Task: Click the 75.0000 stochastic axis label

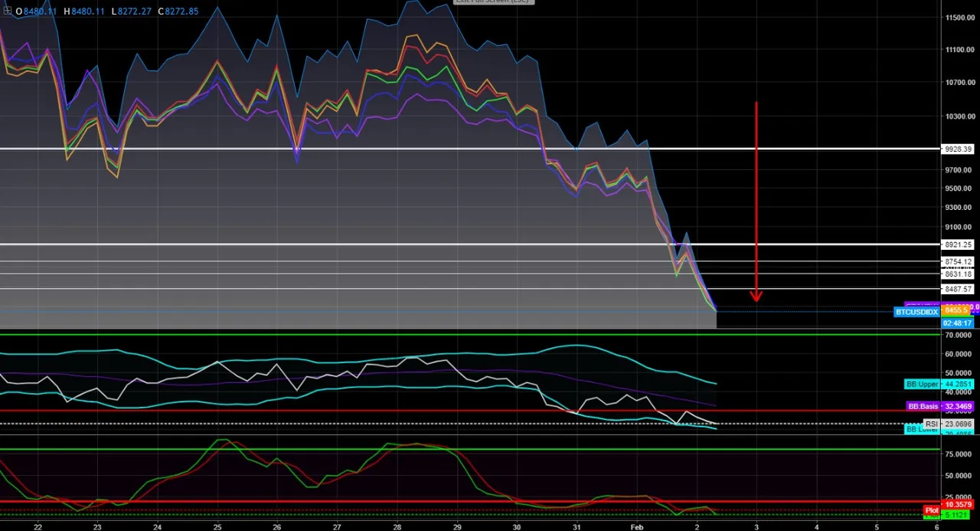Action: (x=960, y=454)
